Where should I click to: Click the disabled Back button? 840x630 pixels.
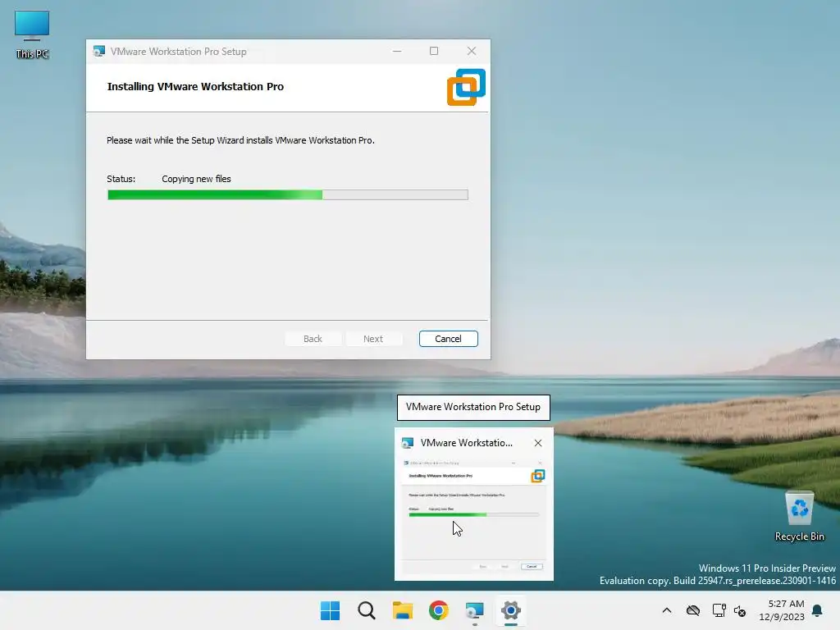(x=313, y=339)
